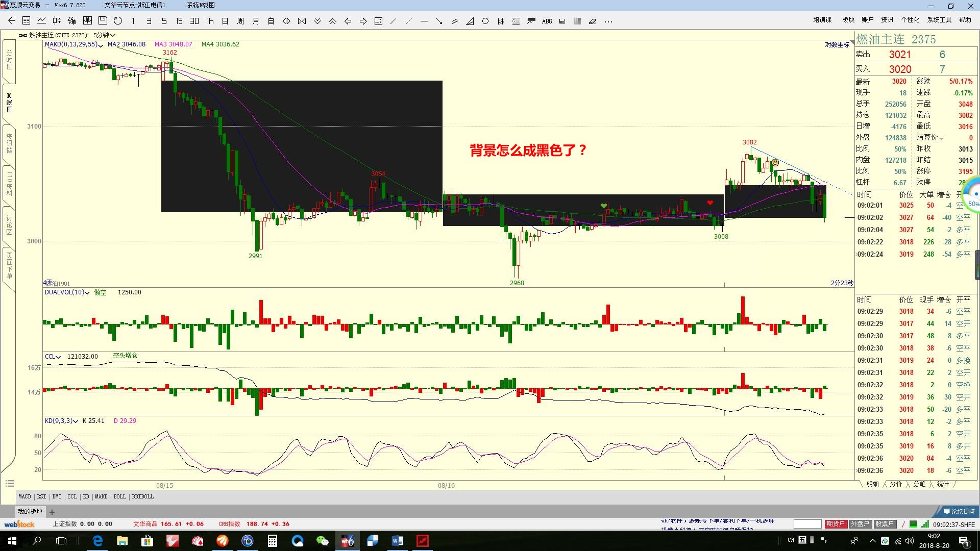The height and width of the screenshot is (551, 980).
Task: Select the eraser tool icon
Action: tap(593, 21)
